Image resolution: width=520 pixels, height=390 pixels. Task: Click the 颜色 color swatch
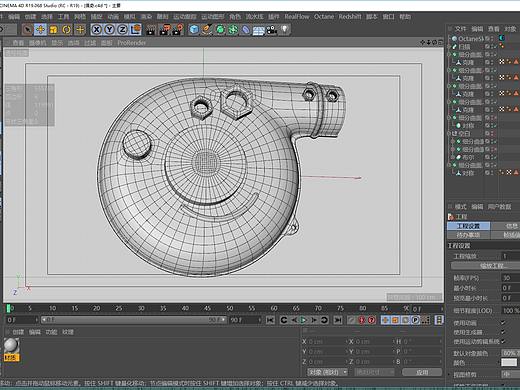(509, 363)
